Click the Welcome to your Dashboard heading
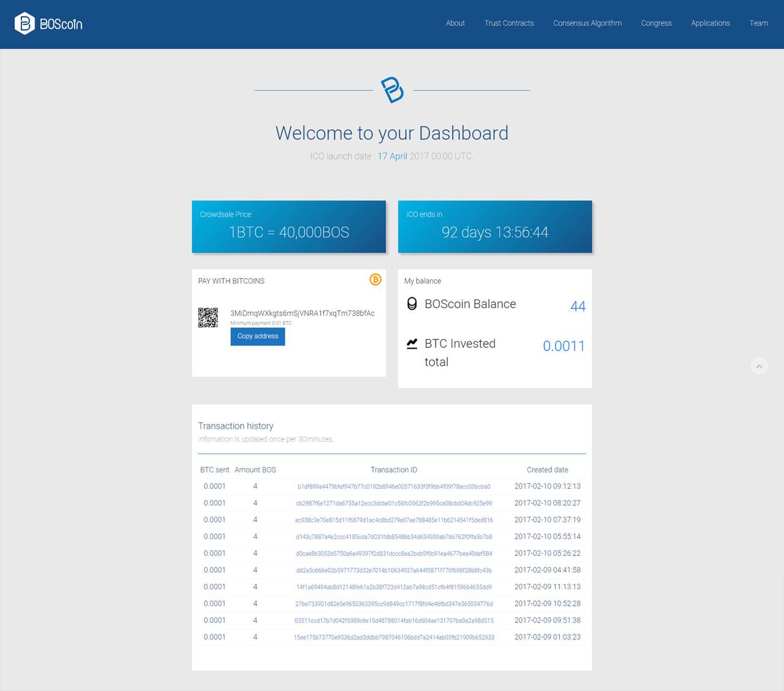The width and height of the screenshot is (784, 691). 392,133
